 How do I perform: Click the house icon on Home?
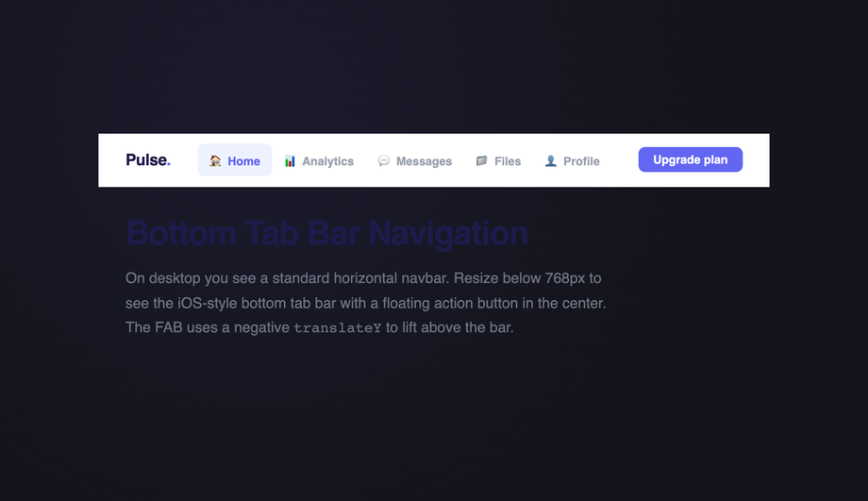pos(215,160)
